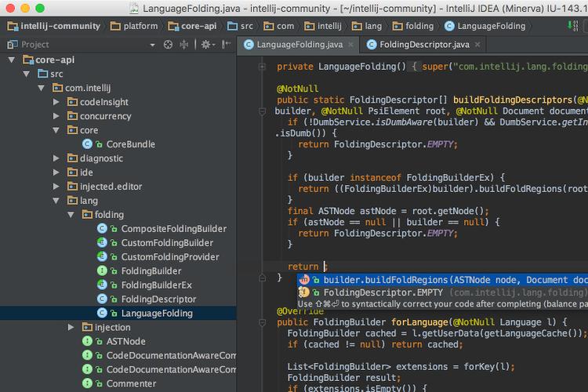Screen dimensions: 588x392
Task: Toggle the fold marker beside forLanguage method
Action: click(262, 322)
